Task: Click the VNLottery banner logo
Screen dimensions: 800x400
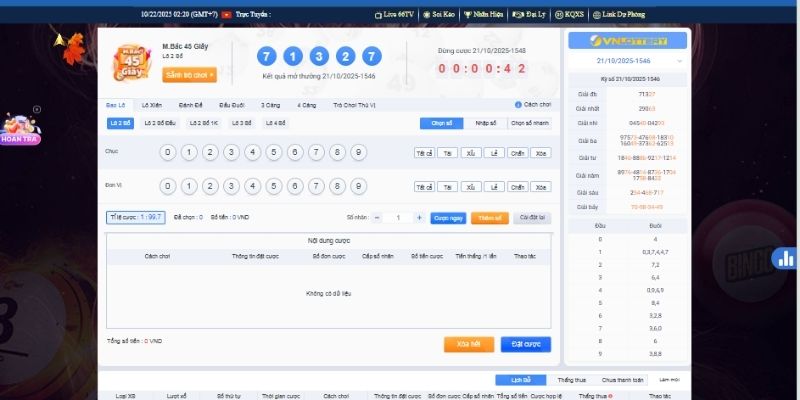Action: point(628,41)
